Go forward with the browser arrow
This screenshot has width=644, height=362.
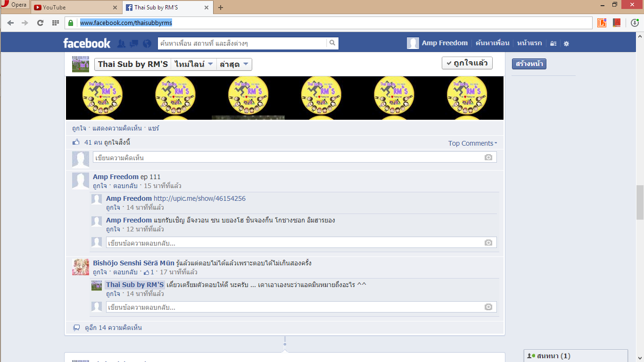click(25, 23)
